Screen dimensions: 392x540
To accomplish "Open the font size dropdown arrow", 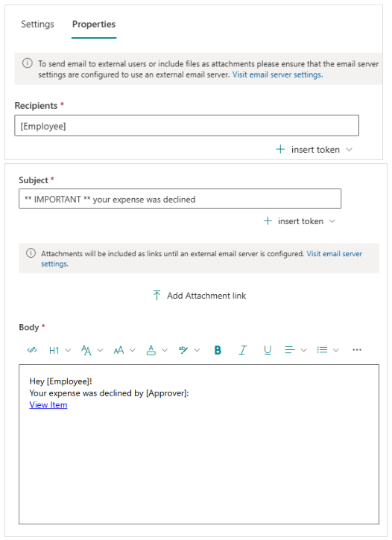I will 132,350.
